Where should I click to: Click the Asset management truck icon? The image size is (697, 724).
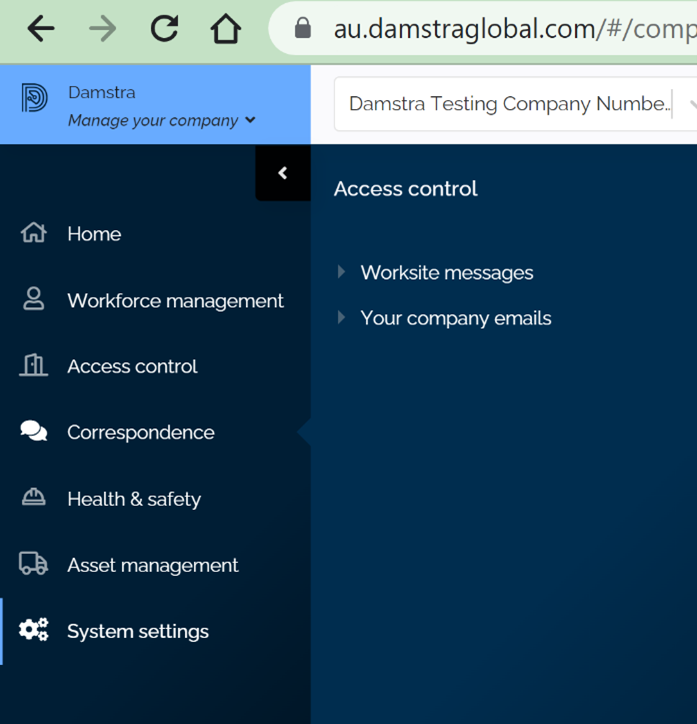34,564
